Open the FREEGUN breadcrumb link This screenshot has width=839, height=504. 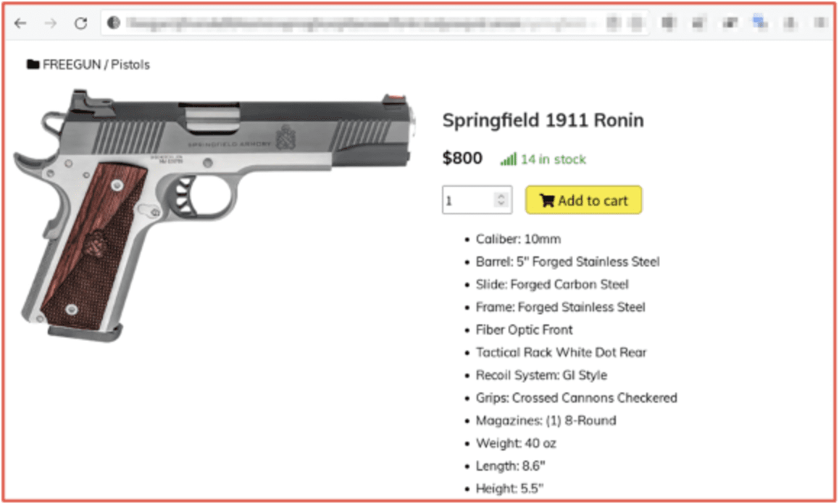click(x=72, y=64)
